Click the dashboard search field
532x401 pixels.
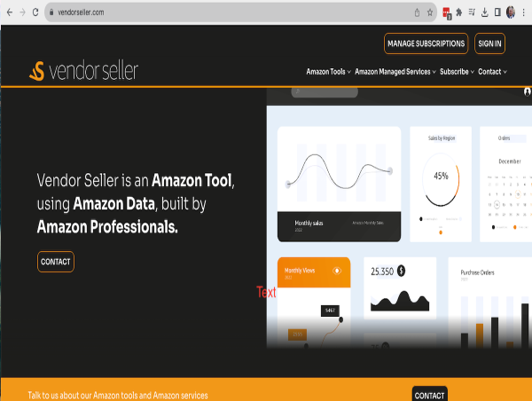click(325, 92)
